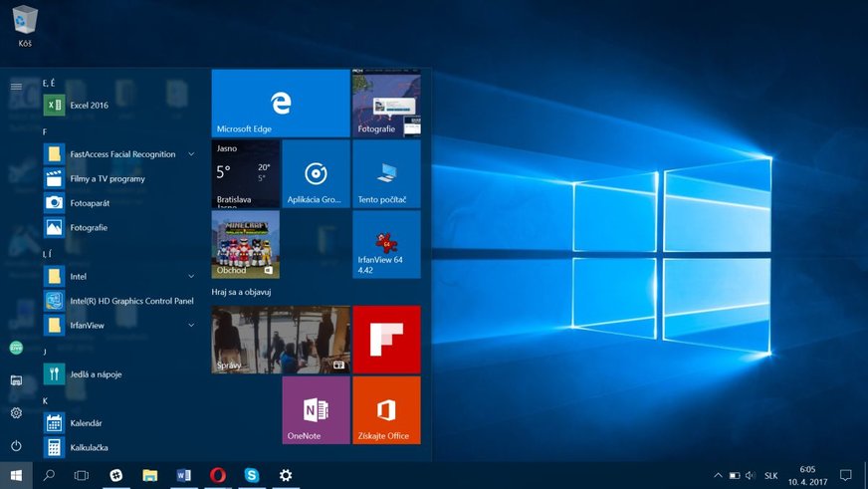The height and width of the screenshot is (489, 868).
Task: Show hidden system tray icons
Action: (717, 476)
